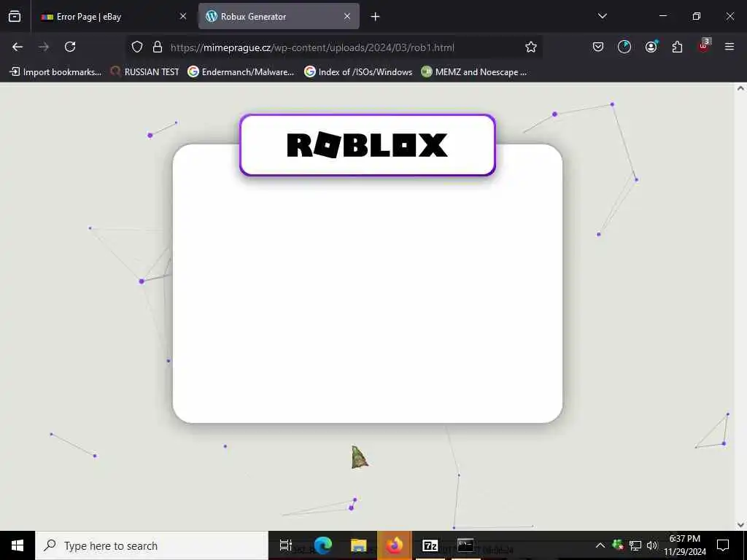Close the Error Page eBay tab
Image resolution: width=747 pixels, height=560 pixels.
point(183,17)
